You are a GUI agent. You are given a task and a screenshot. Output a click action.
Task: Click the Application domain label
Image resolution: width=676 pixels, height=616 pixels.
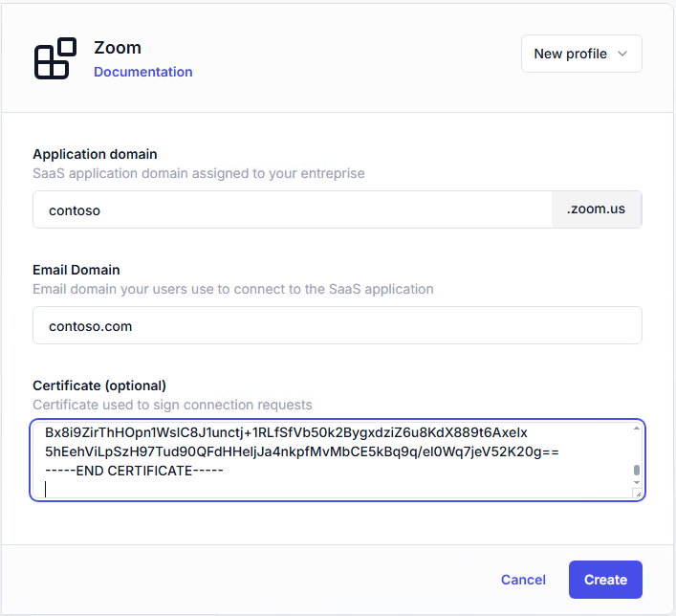(x=95, y=154)
